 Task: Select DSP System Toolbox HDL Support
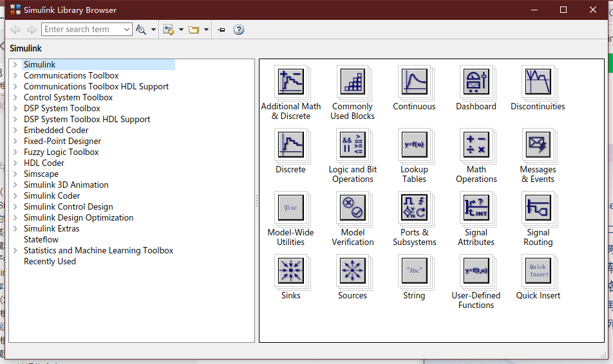87,119
